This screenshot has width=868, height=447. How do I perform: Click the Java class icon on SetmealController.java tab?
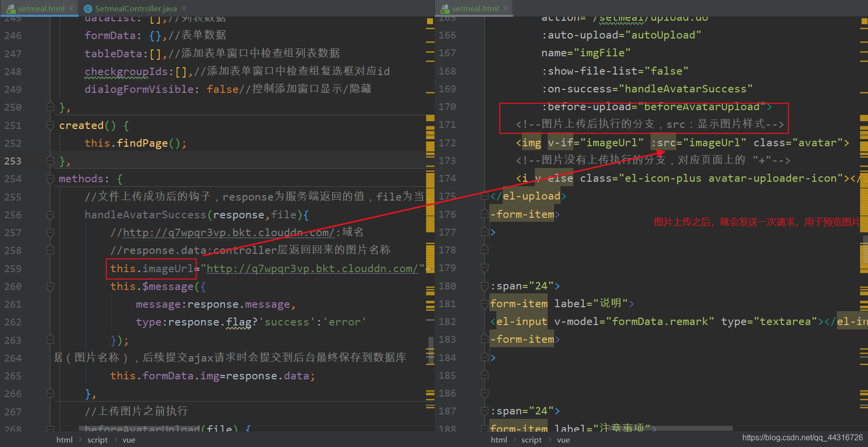[88, 8]
